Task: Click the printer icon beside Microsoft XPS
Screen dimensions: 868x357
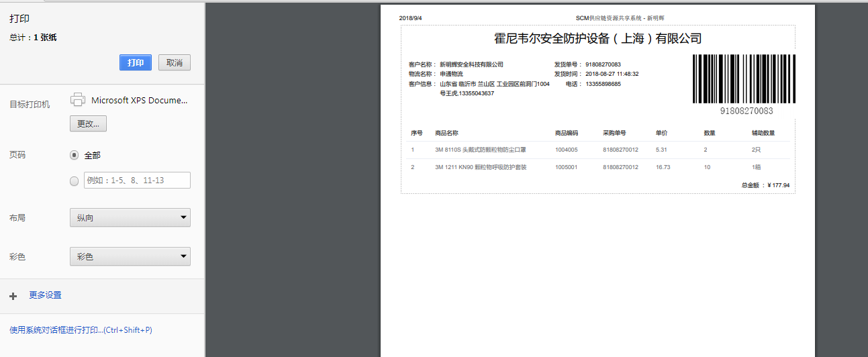Action: click(78, 100)
